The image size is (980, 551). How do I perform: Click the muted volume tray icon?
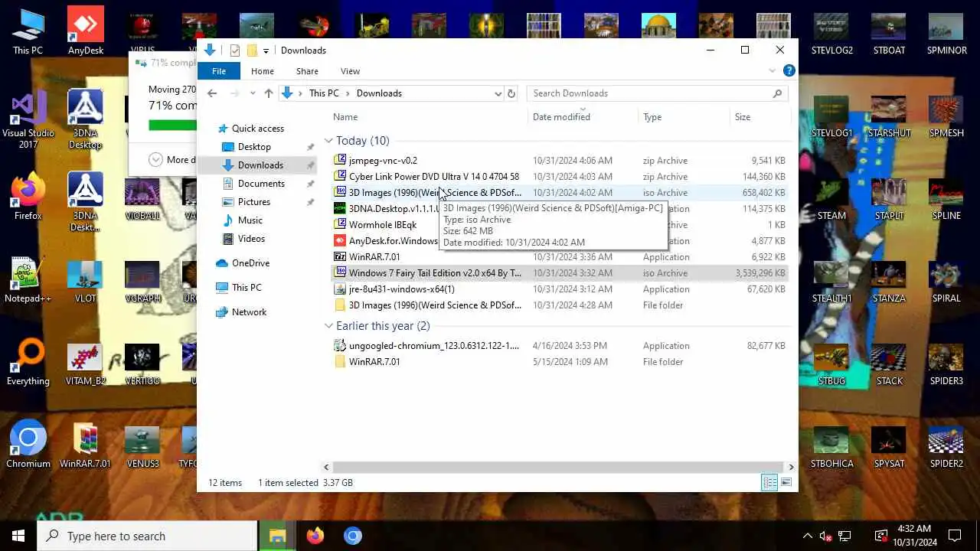825,536
